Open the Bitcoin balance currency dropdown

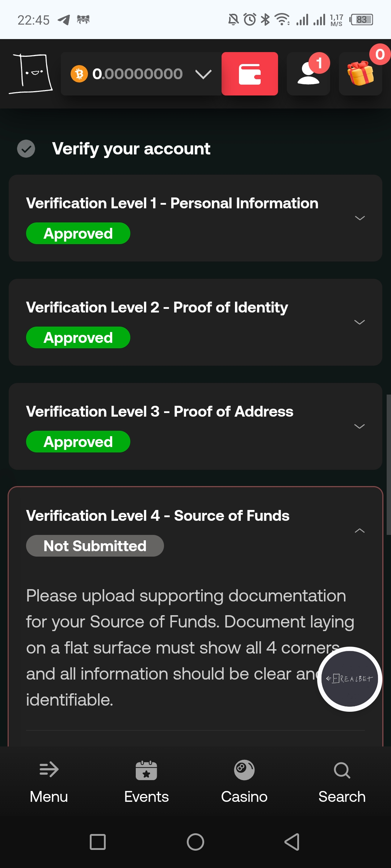tap(203, 74)
